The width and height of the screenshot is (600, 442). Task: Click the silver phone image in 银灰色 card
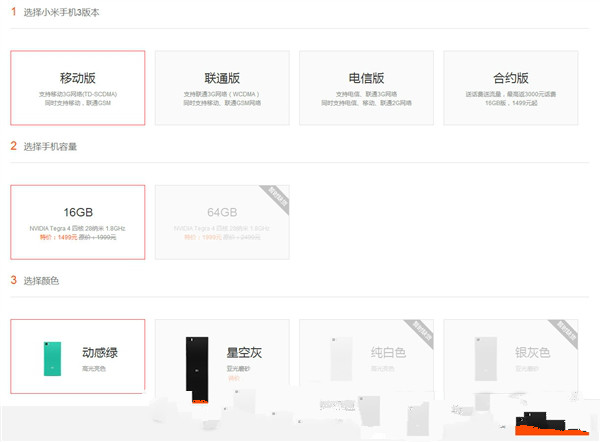click(485, 359)
